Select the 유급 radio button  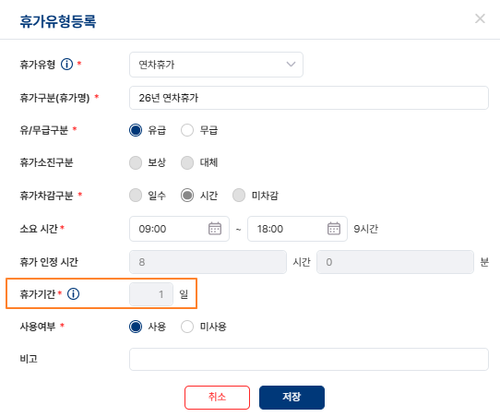pyautogui.click(x=135, y=130)
